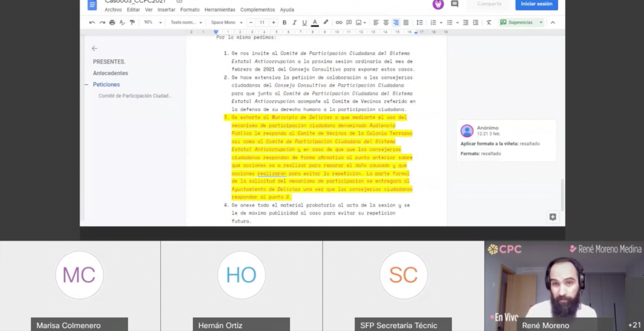The image size is (644, 331).
Task: Select the René Moreno video thumbnail
Action: (x=564, y=286)
